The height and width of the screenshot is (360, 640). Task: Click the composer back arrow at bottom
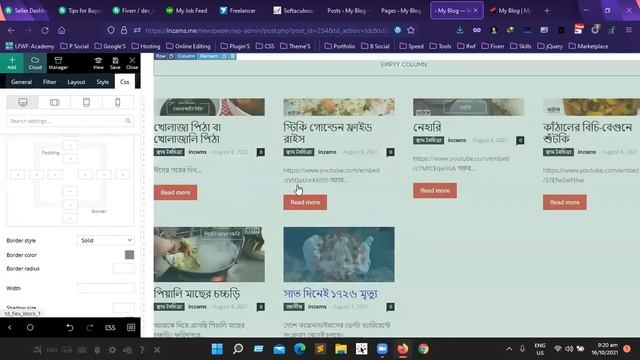(10, 327)
